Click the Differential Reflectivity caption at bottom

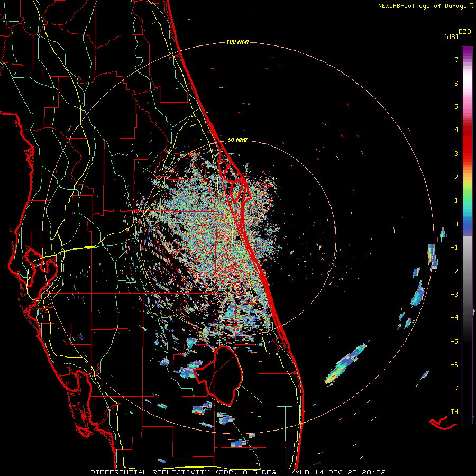[x=237, y=472]
